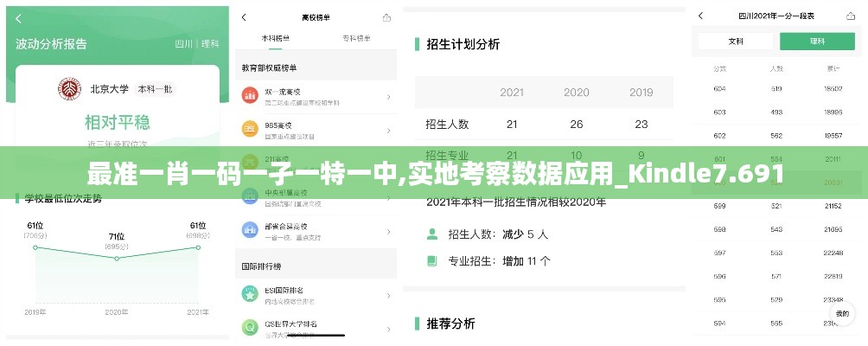Tap the 四川 | 理科 selector
Viewport: 868px width, 346px height.
(197, 43)
